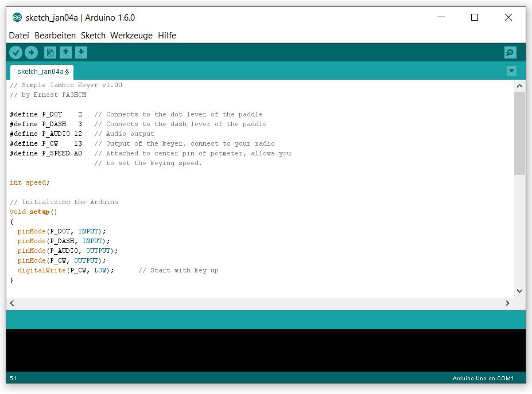Click the '#define P_DOT' line
Image resolution: width=532 pixels, height=394 pixels.
pyautogui.click(x=136, y=114)
